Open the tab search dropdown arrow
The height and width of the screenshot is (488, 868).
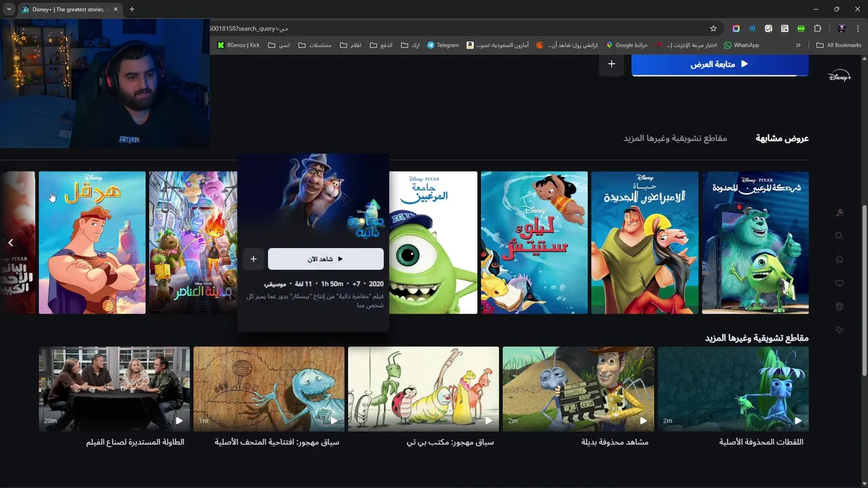click(9, 9)
